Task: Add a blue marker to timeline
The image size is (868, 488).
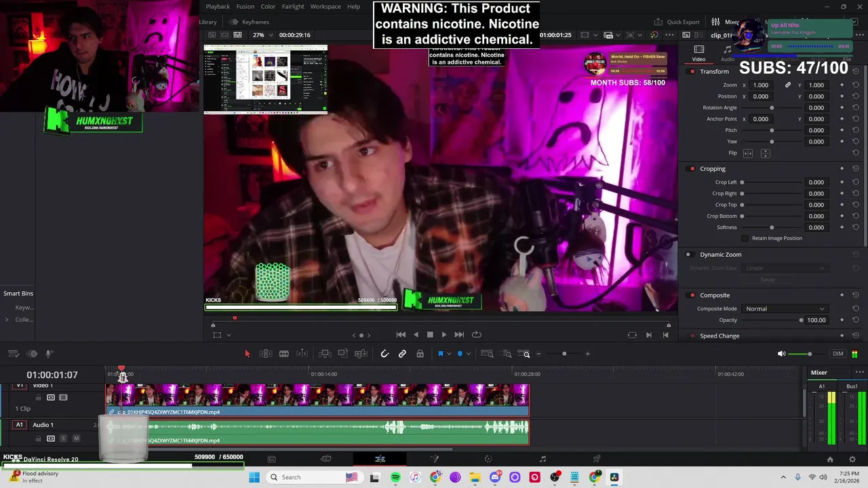Action: pyautogui.click(x=460, y=354)
